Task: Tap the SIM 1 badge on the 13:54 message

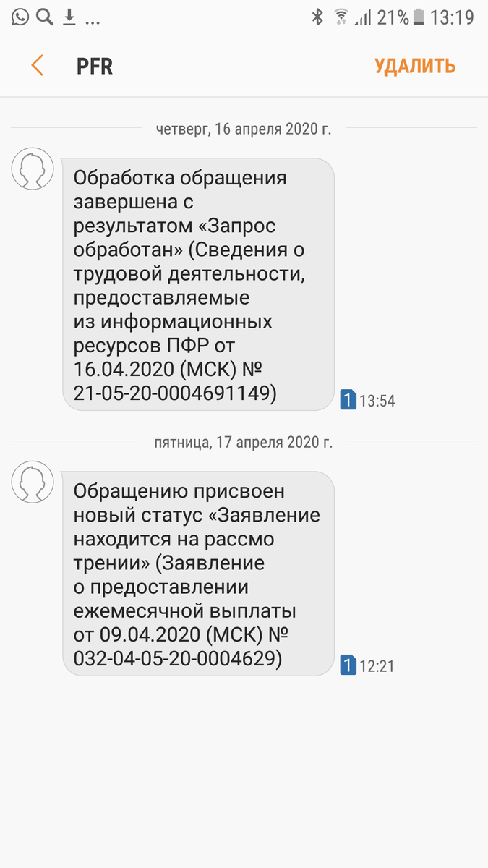Action: 349,399
